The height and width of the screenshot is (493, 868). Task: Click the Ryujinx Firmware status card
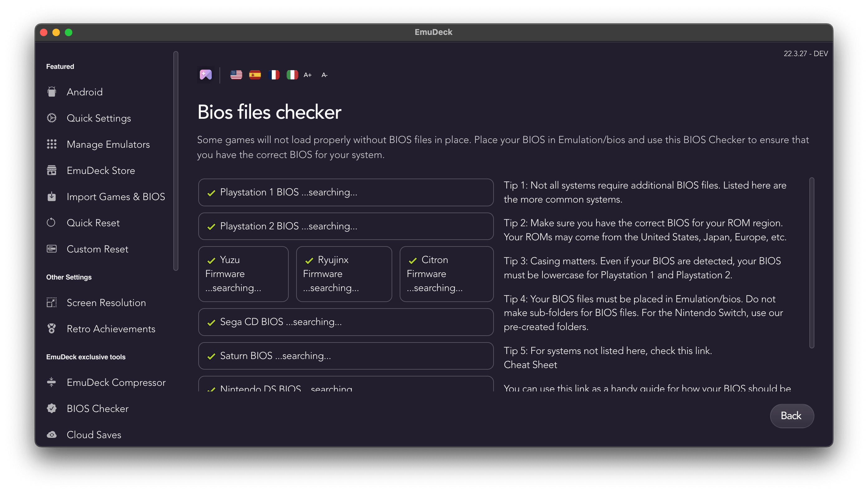point(344,274)
